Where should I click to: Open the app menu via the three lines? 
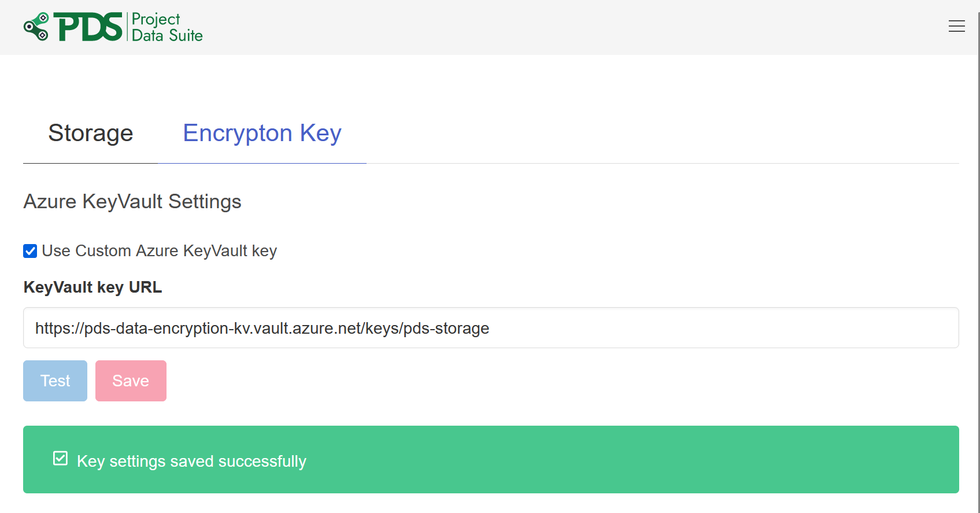point(956,26)
